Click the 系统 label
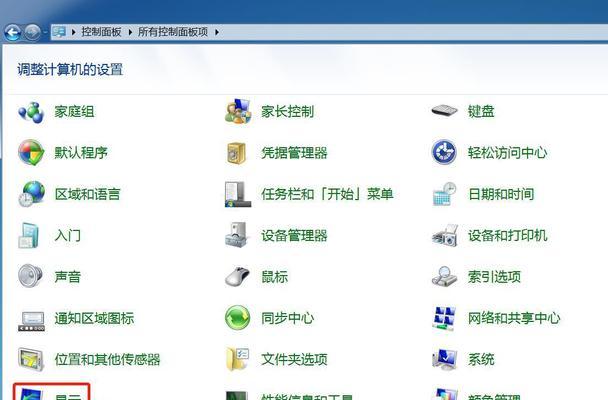The height and width of the screenshot is (400, 608). click(481, 359)
